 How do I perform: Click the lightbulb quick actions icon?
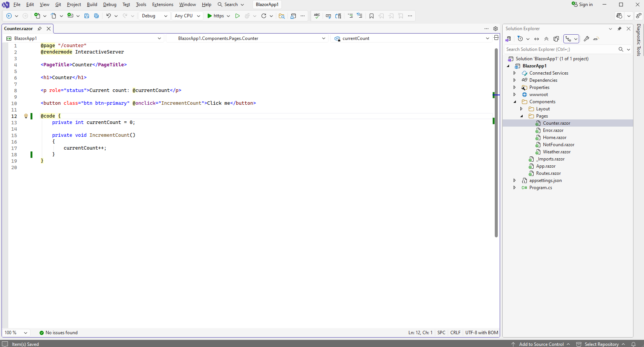point(26,116)
